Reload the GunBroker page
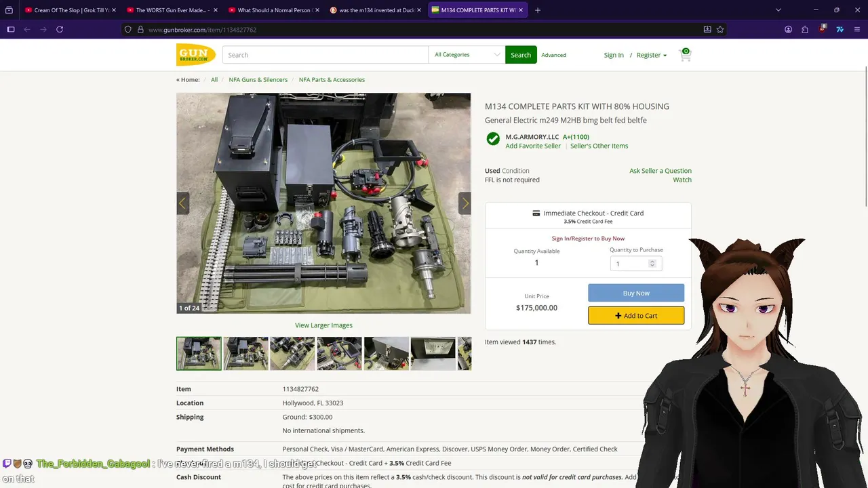 [x=60, y=29]
